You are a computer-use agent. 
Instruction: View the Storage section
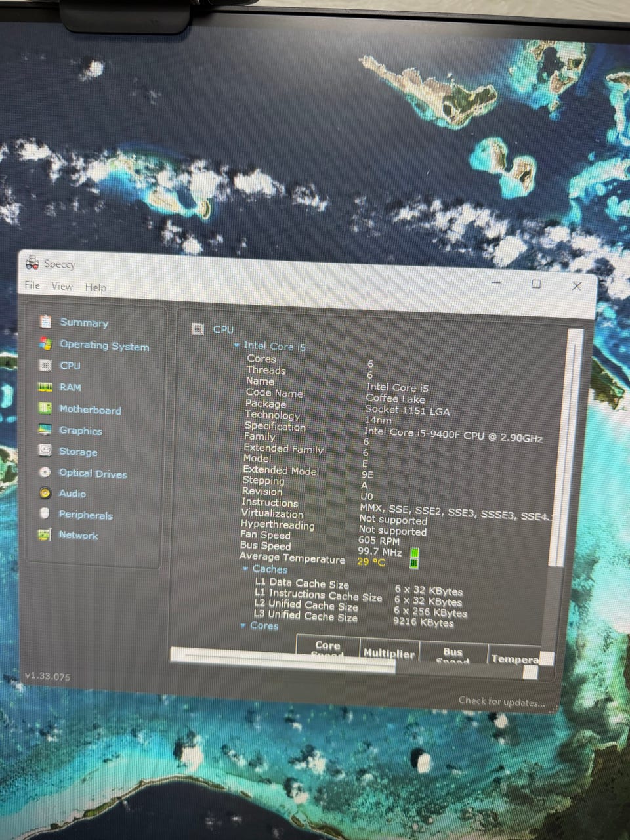click(x=78, y=451)
